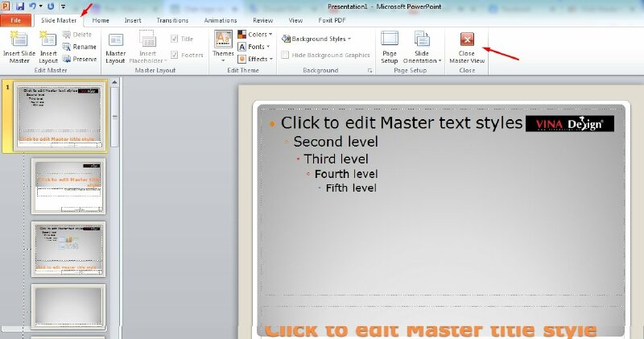Image resolution: width=644 pixels, height=339 pixels.
Task: Open the Themes gallery
Action: [x=223, y=47]
